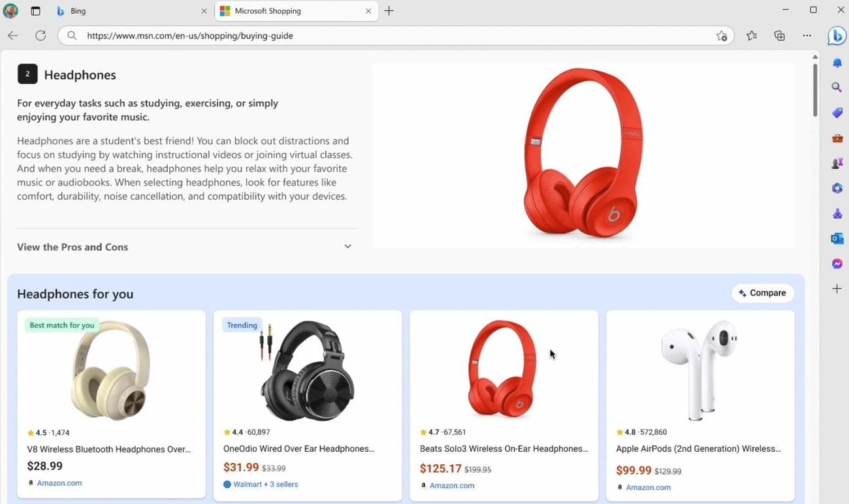Screen dimensions: 849x504
Task: Open the Bing Chat sidebar
Action: tap(837, 36)
